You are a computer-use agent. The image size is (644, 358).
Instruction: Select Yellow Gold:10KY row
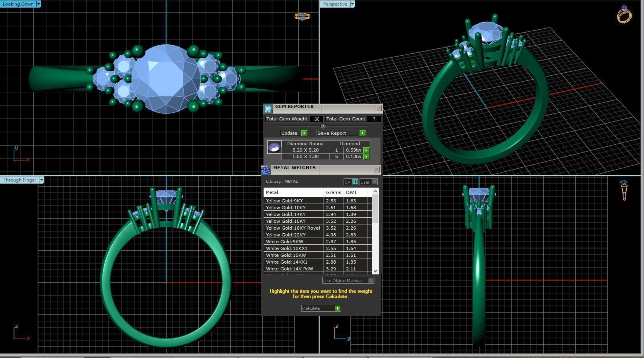(318, 208)
